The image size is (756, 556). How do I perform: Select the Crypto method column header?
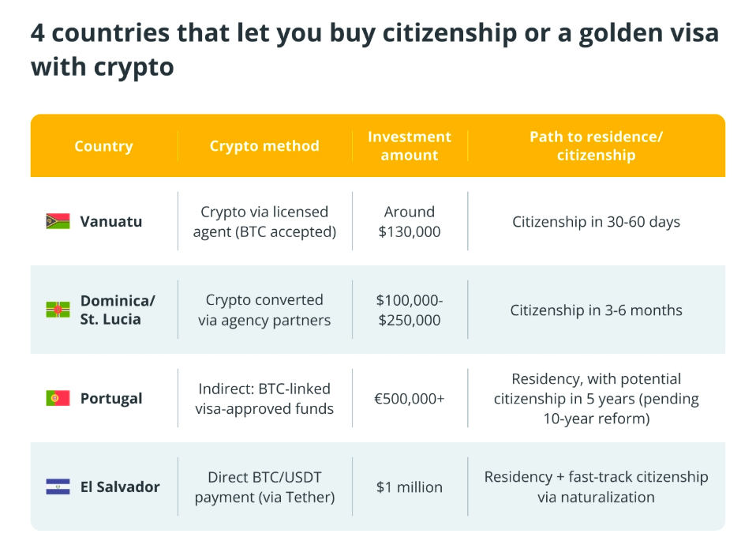pyautogui.click(x=264, y=146)
